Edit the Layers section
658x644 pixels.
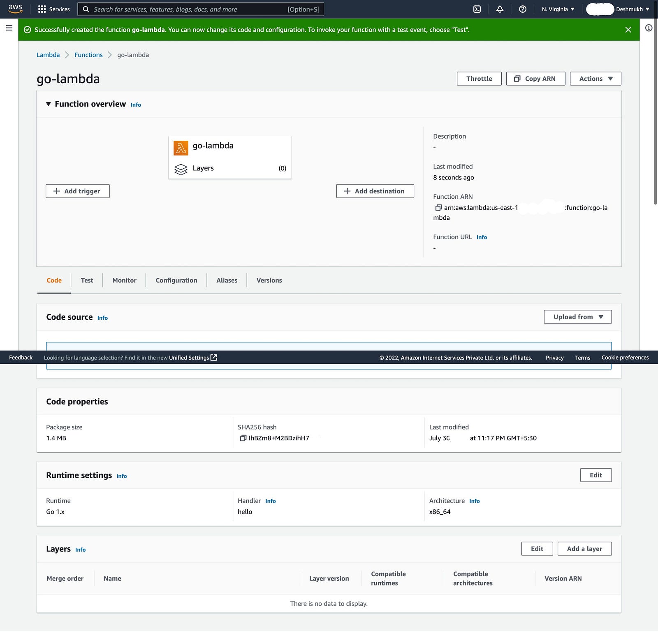(x=537, y=549)
